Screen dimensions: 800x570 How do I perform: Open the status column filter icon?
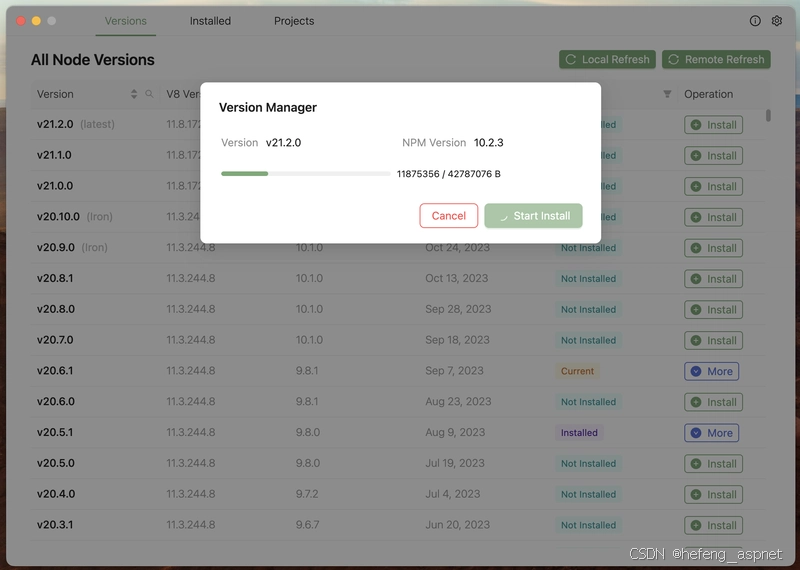(x=667, y=94)
